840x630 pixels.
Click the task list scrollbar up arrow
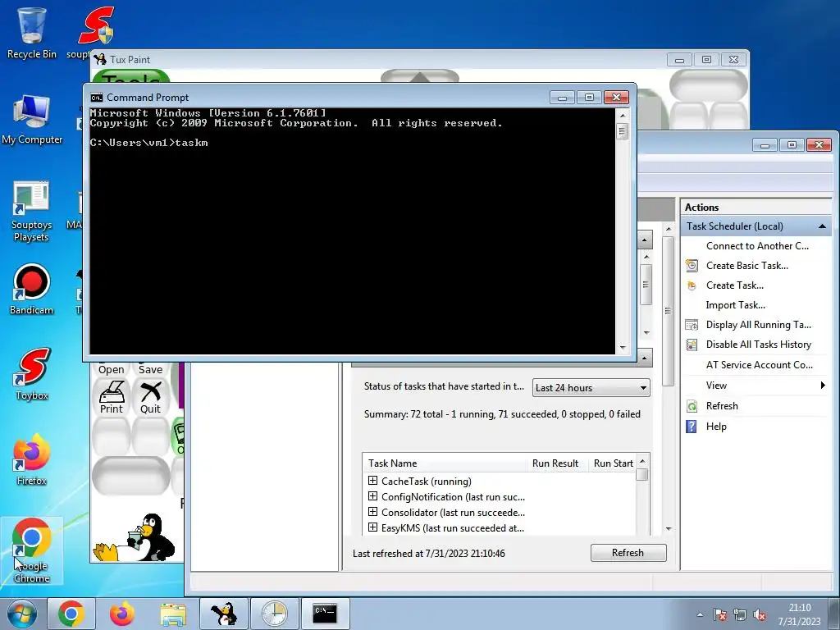coord(642,462)
